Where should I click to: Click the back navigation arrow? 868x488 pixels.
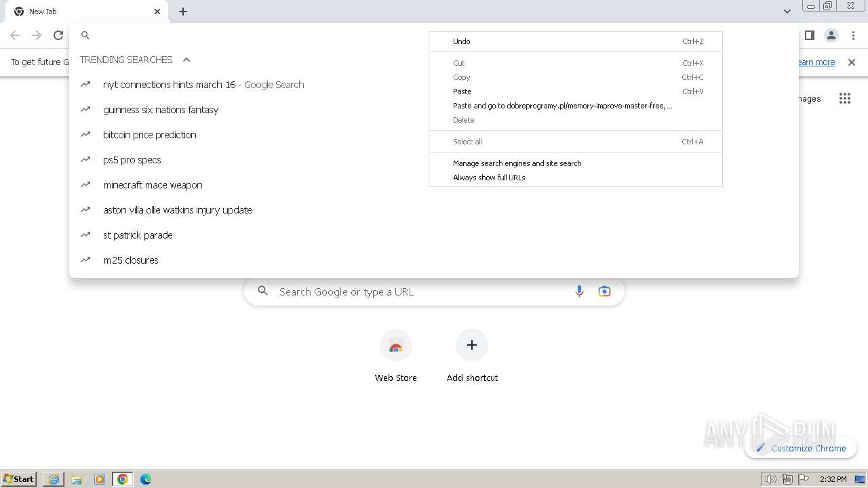pyautogui.click(x=15, y=35)
